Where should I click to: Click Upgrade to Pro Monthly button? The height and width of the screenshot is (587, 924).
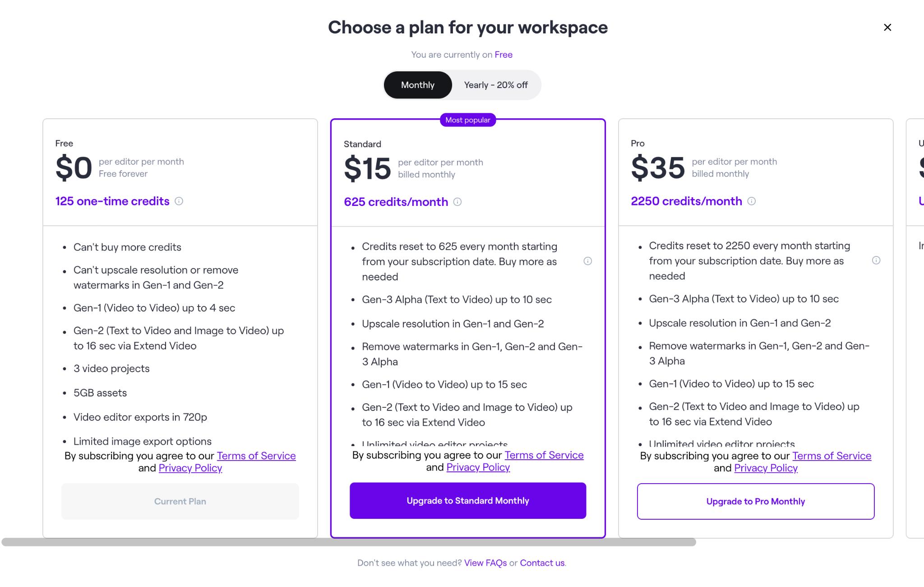[756, 501]
